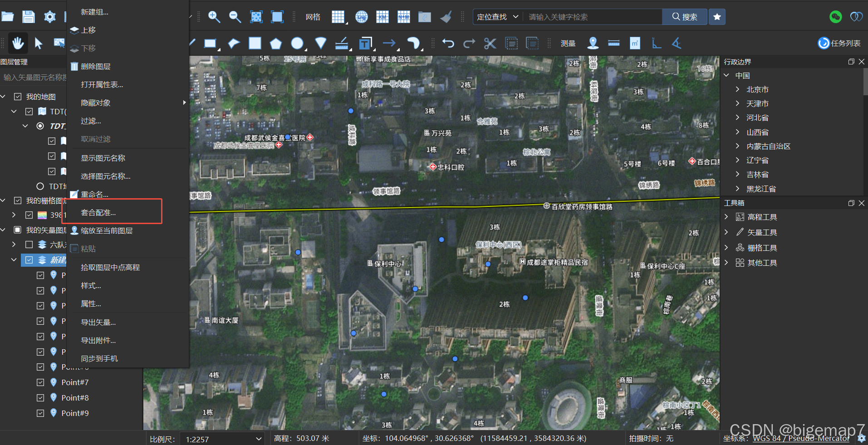The width and height of the screenshot is (868, 445).
Task: Open the 隐藏对象 submenu
Action: (128, 103)
